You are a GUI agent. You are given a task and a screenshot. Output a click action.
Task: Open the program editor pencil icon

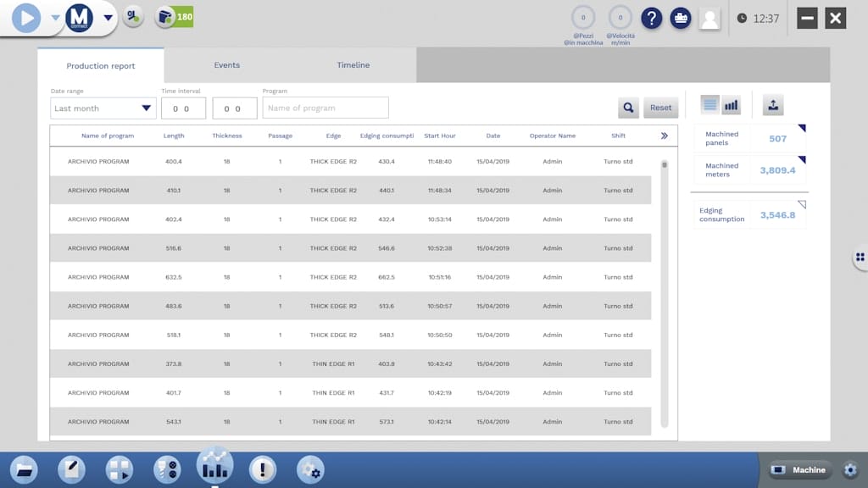coord(71,469)
